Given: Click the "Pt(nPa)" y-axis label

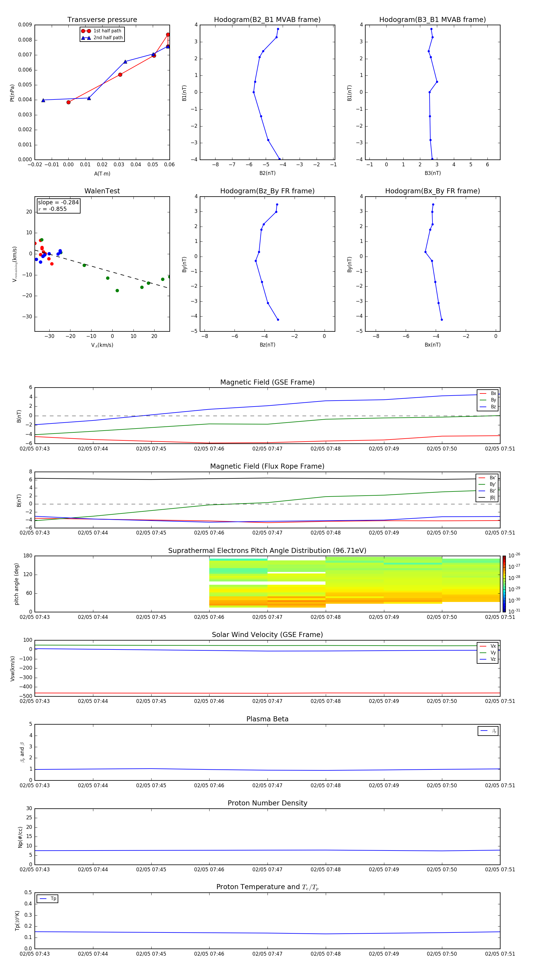Looking at the screenshot, I should (x=12, y=92).
